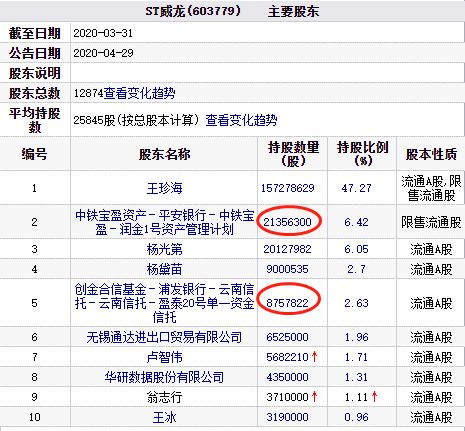
Task: Click 截至日期 label
Action: [x=35, y=33]
